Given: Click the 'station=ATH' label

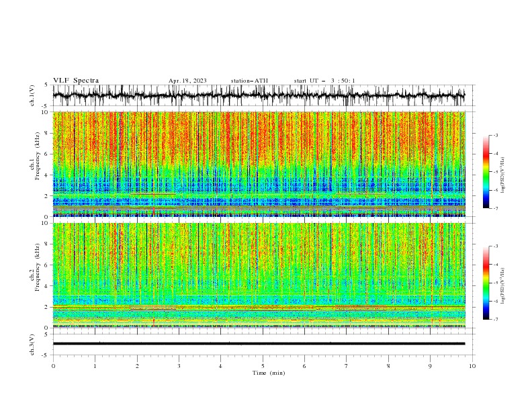Looking at the screenshot, I should [249, 81].
